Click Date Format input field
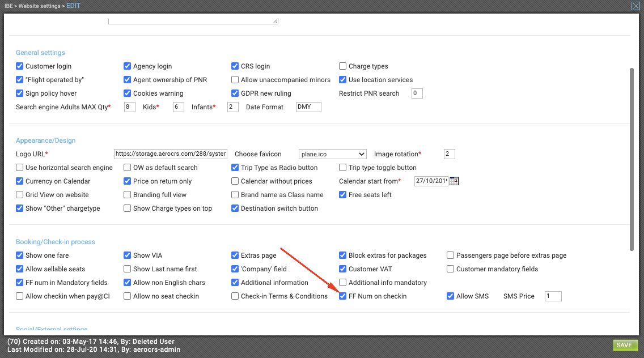The width and height of the screenshot is (644, 358). coord(308,106)
